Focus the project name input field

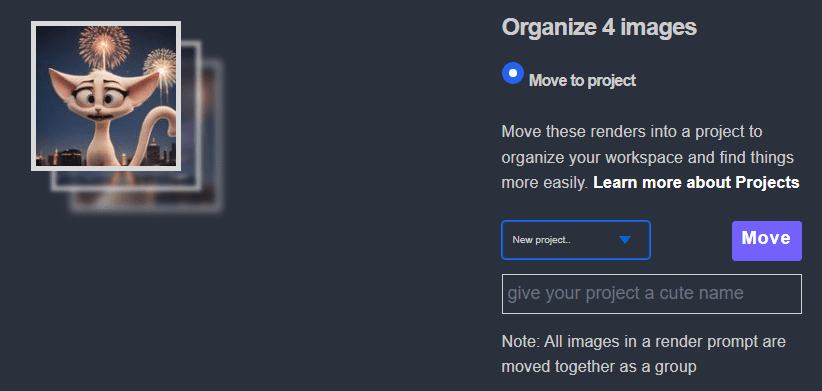click(652, 294)
